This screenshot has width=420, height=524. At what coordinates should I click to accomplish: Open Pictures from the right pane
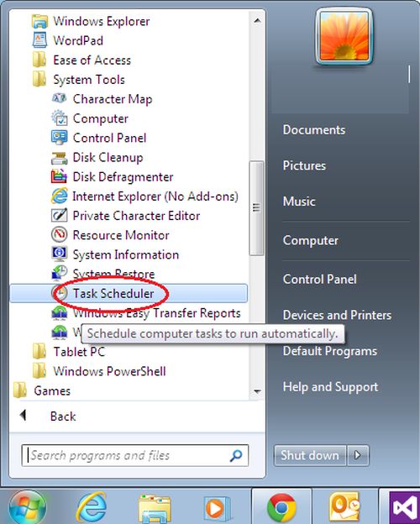304,165
